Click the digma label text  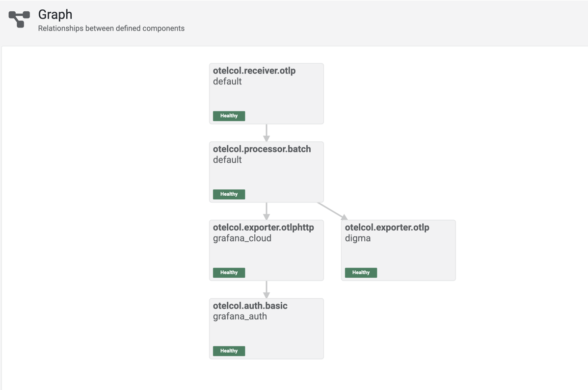pyautogui.click(x=358, y=238)
